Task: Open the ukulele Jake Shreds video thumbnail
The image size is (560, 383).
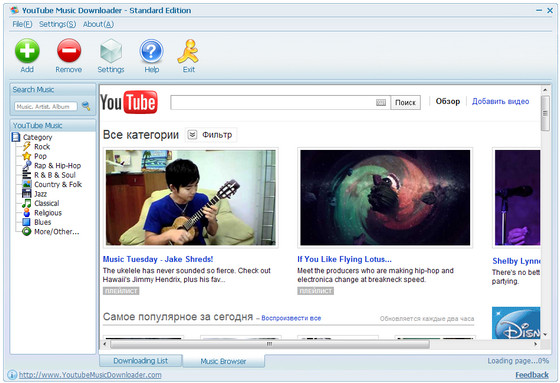Action: click(191, 198)
